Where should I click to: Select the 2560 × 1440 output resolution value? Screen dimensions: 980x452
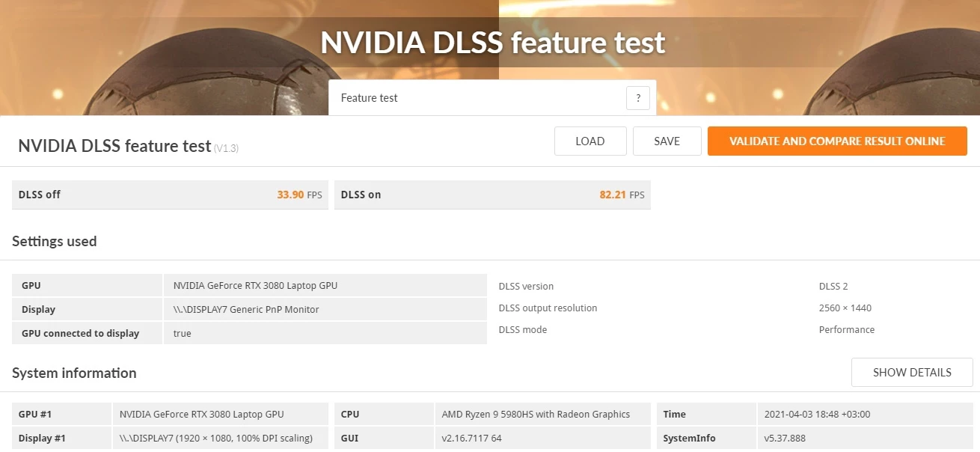[845, 308]
